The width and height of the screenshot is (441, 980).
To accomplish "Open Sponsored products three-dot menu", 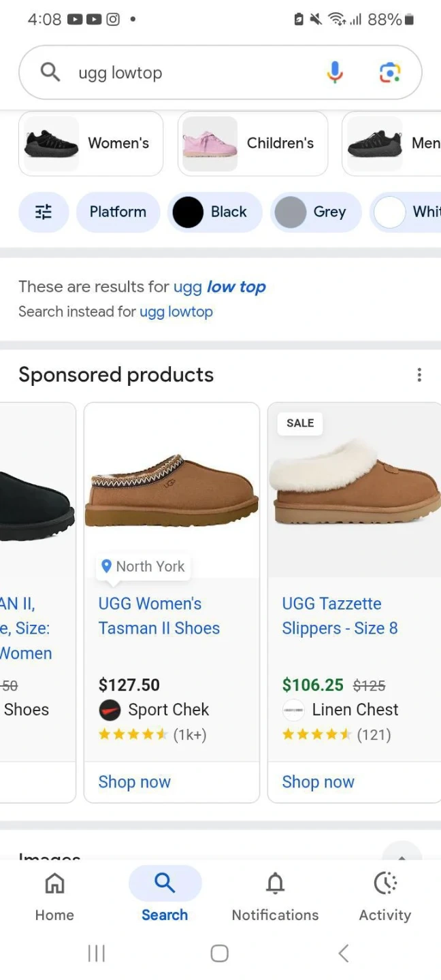I will coord(419,374).
